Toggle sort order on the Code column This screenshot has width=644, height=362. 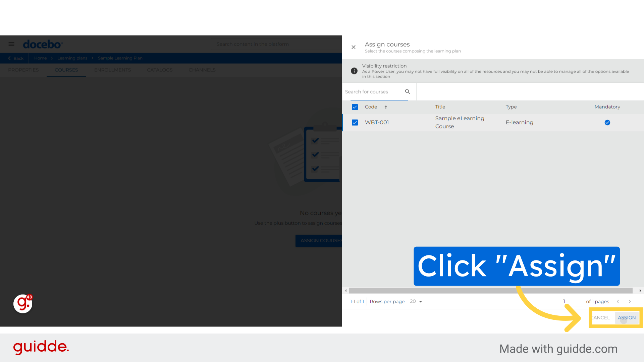click(x=385, y=107)
